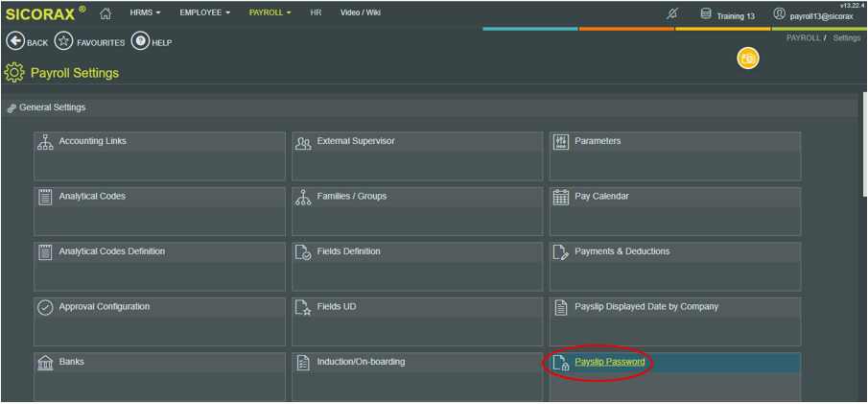Viewport: 868px width, 404px height.
Task: Click the Help question mark icon
Action: pos(140,41)
